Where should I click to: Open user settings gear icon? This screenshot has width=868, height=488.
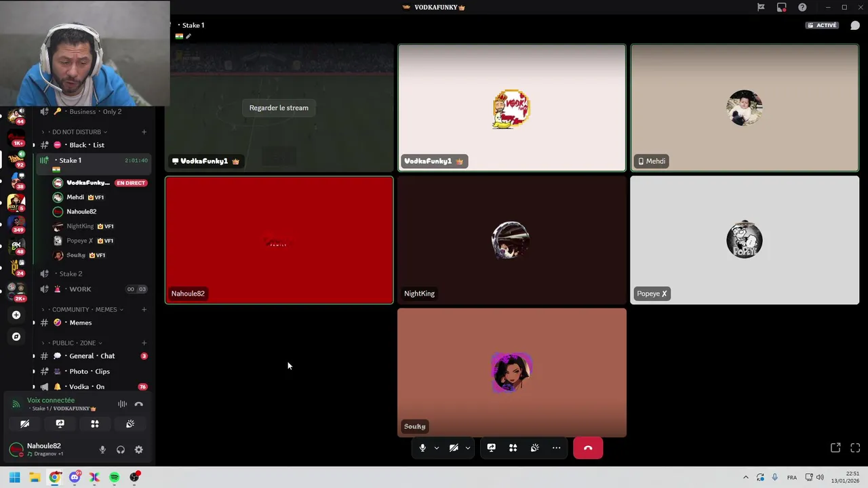click(x=138, y=449)
